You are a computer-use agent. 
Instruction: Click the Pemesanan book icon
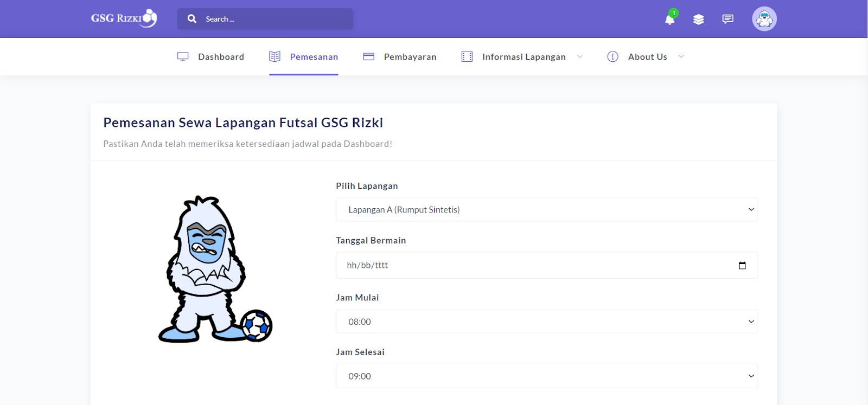[275, 56]
